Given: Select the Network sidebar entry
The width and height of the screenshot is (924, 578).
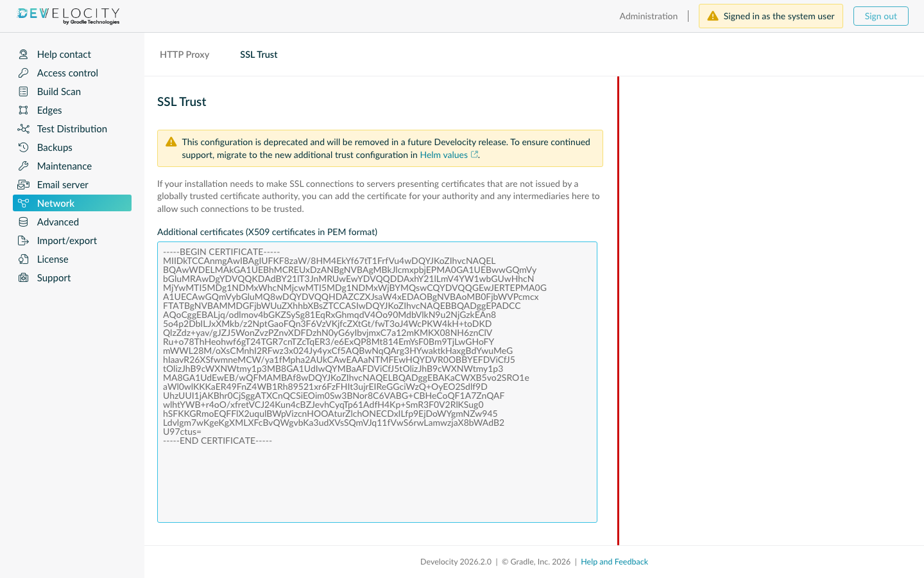Looking at the screenshot, I should pos(72,204).
